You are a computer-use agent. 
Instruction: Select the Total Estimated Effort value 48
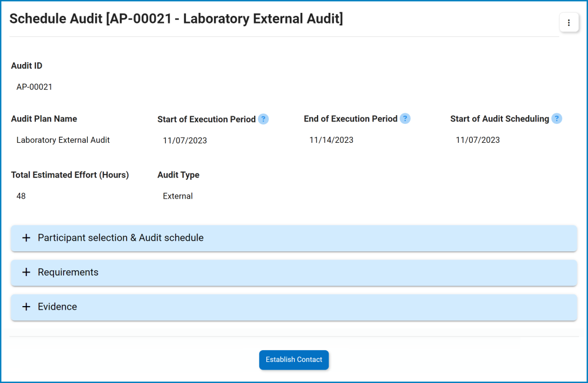(21, 196)
